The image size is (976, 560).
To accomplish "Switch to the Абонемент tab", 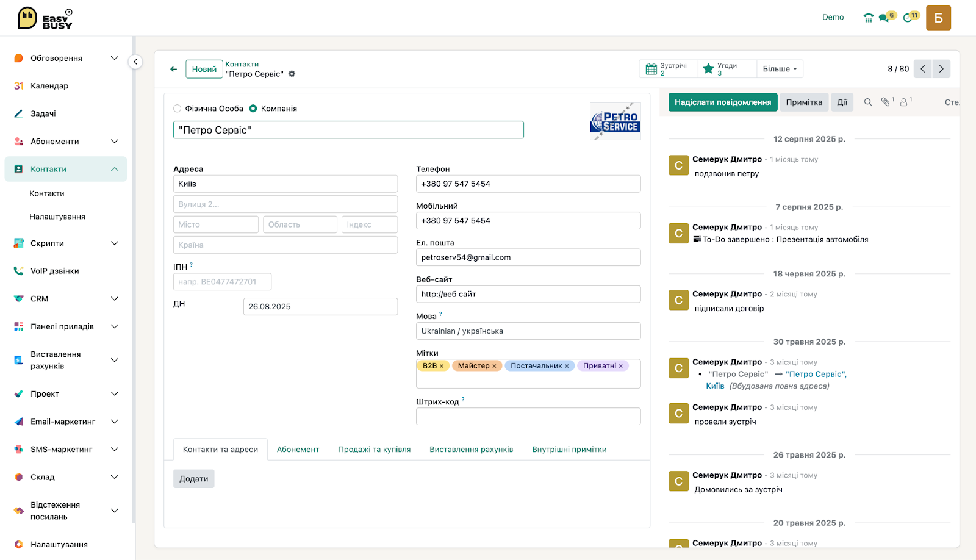I will [298, 450].
